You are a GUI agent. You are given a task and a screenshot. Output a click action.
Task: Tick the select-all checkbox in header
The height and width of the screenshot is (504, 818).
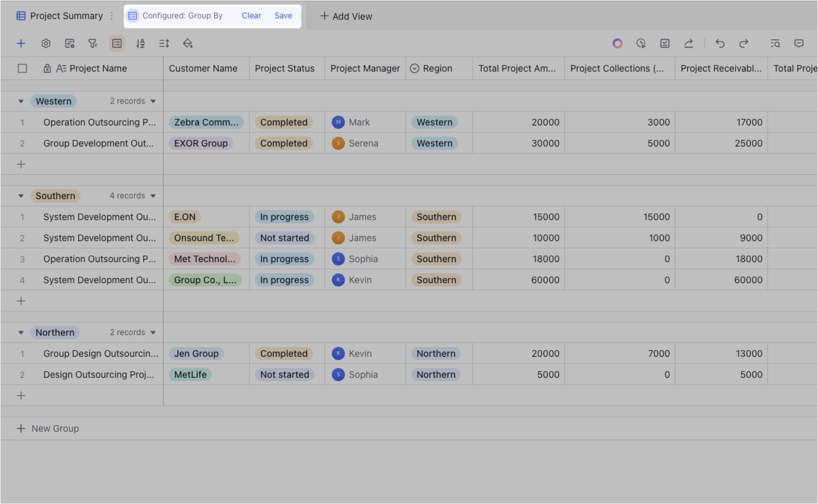click(x=22, y=68)
